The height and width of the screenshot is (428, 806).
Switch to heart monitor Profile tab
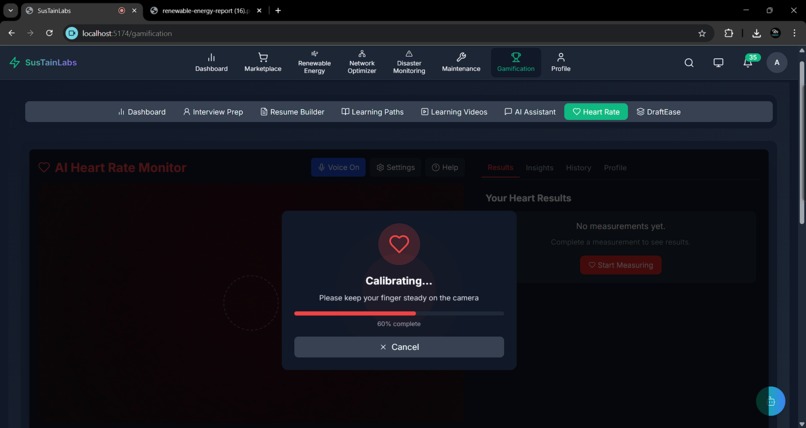615,168
